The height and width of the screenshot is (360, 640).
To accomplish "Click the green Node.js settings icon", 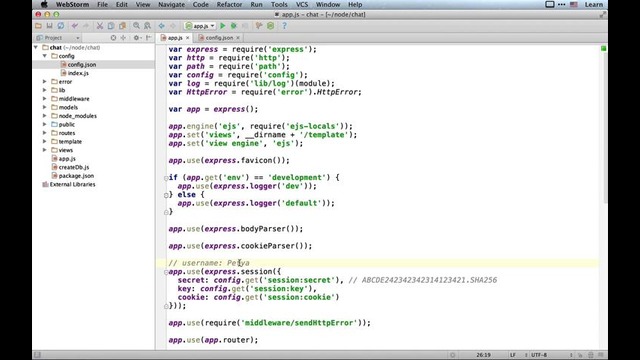I will [270, 26].
